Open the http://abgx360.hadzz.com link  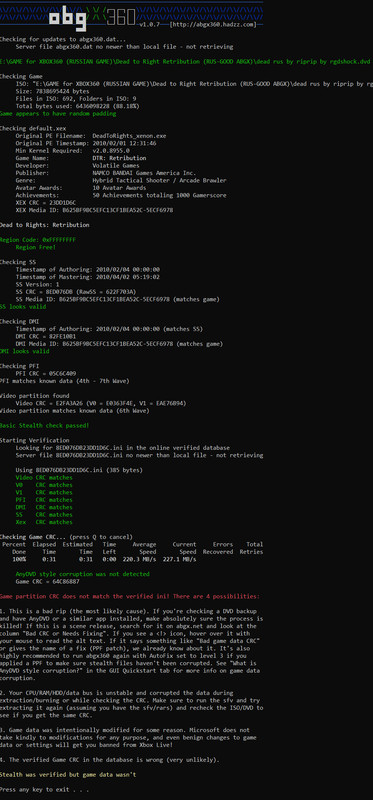212,24
